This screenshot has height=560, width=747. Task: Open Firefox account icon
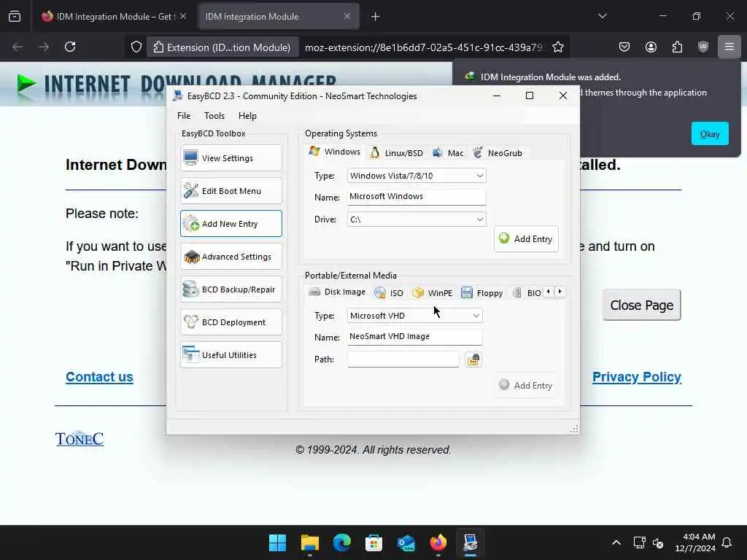pyautogui.click(x=651, y=47)
